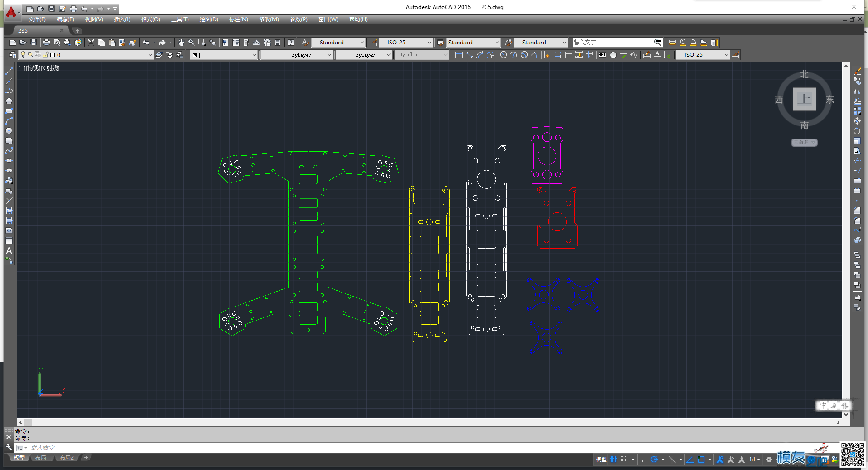Open the annotation scale 1:1 dropdown
Screen dimensions: 868x470
(755, 460)
